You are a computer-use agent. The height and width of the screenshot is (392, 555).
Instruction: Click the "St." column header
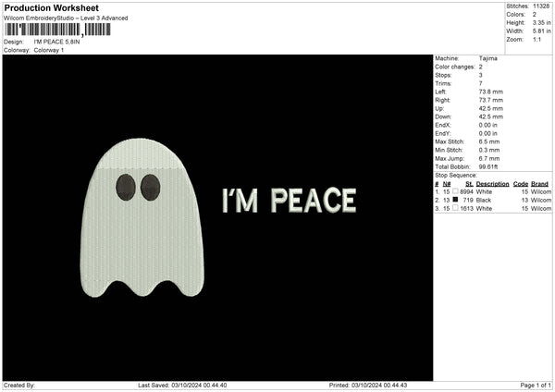coord(469,184)
